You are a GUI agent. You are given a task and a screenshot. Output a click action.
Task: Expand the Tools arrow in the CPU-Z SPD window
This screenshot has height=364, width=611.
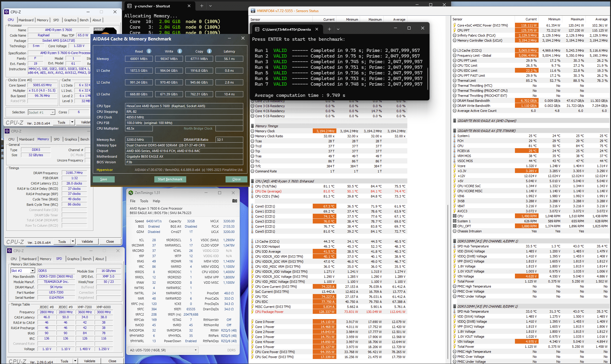click(x=75, y=361)
